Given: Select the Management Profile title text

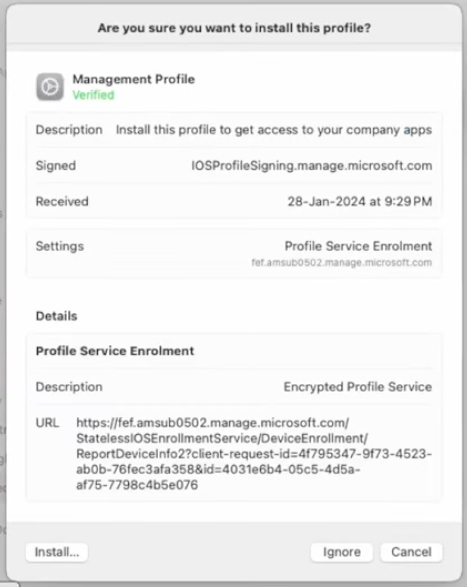Looking at the screenshot, I should pos(134,79).
